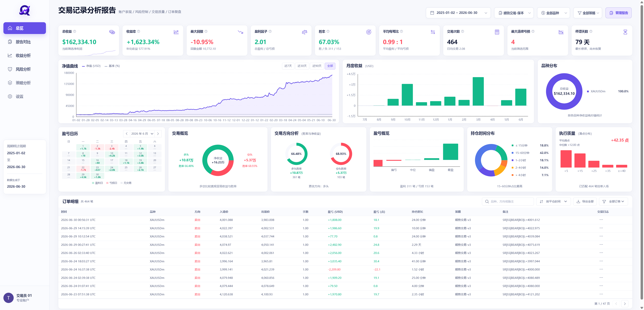
Task: Click search icon in order search box
Action: (x=487, y=201)
